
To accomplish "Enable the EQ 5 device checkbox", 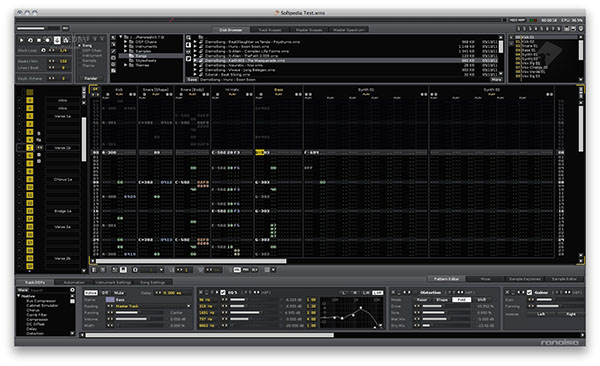I will (x=223, y=292).
